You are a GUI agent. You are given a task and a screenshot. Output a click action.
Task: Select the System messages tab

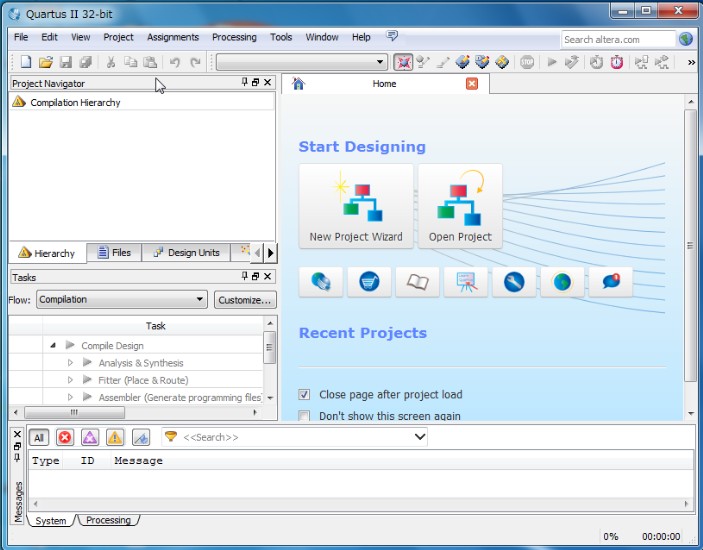(x=50, y=520)
